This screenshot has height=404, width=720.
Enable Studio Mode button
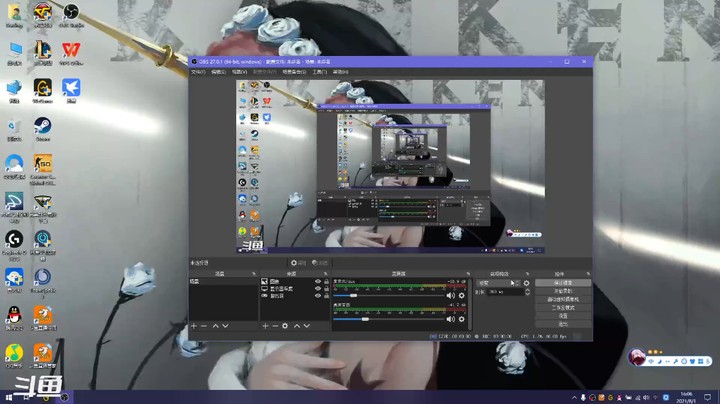click(563, 308)
